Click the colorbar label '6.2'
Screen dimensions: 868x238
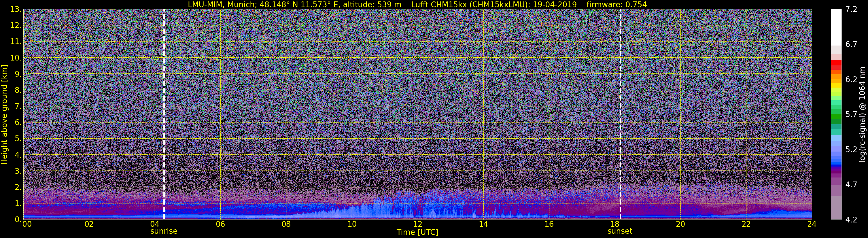coord(851,80)
